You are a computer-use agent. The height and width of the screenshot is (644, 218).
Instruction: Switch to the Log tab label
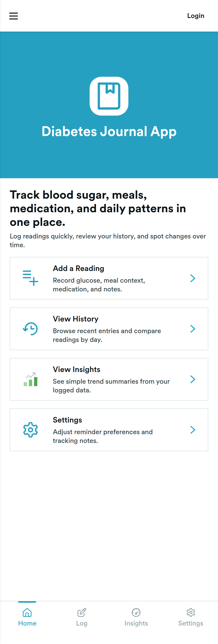82,623
